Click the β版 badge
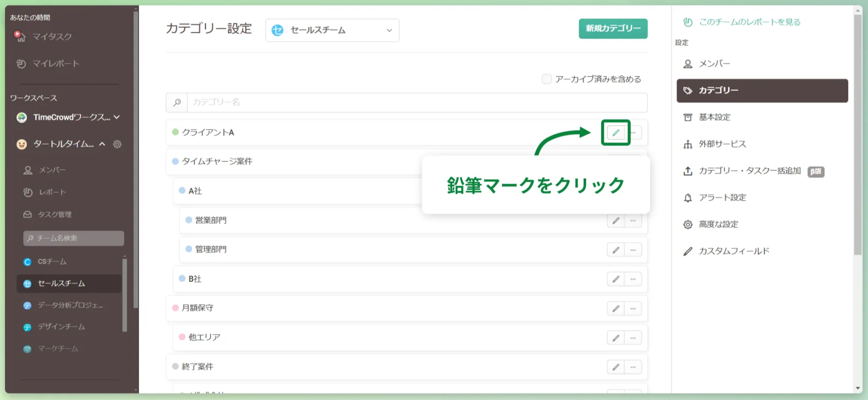 pos(816,172)
